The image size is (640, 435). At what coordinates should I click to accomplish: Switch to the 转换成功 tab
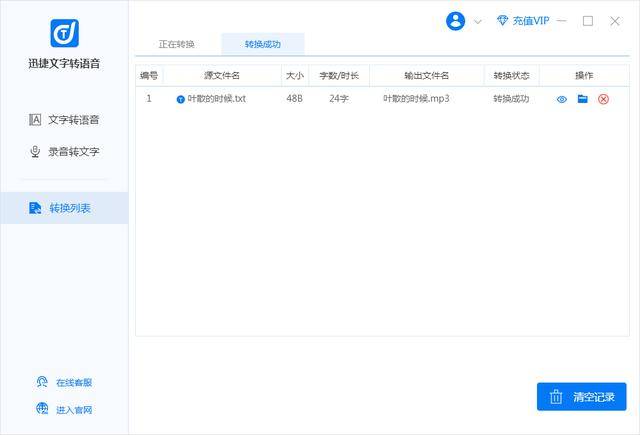pyautogui.click(x=262, y=44)
